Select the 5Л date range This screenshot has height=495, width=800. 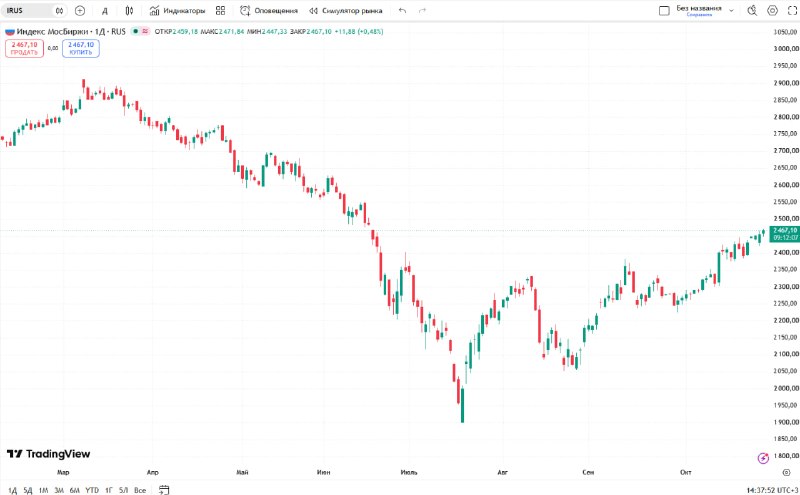click(123, 490)
